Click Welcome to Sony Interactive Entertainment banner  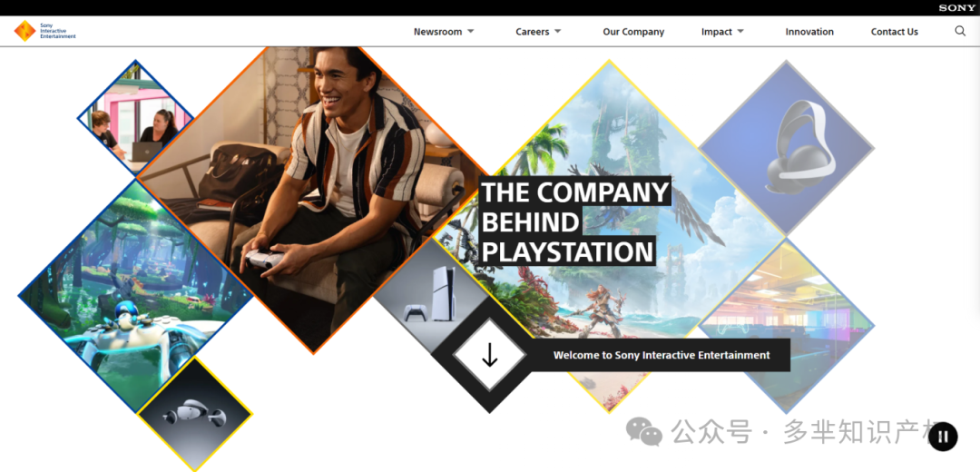pos(661,355)
